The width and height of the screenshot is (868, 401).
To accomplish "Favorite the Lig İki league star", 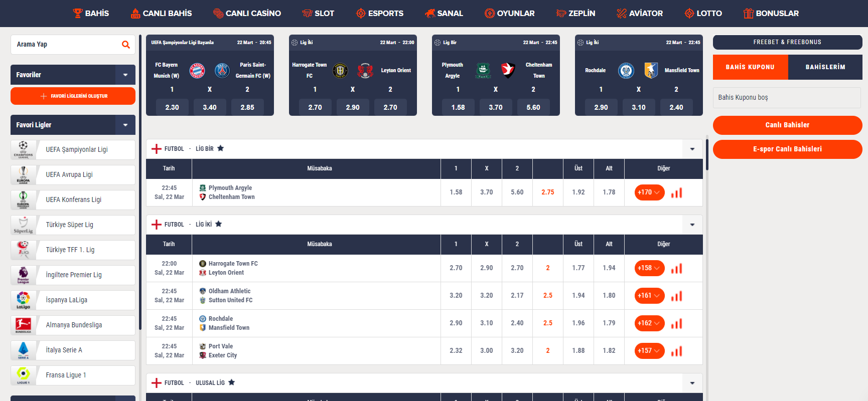I will click(x=218, y=224).
